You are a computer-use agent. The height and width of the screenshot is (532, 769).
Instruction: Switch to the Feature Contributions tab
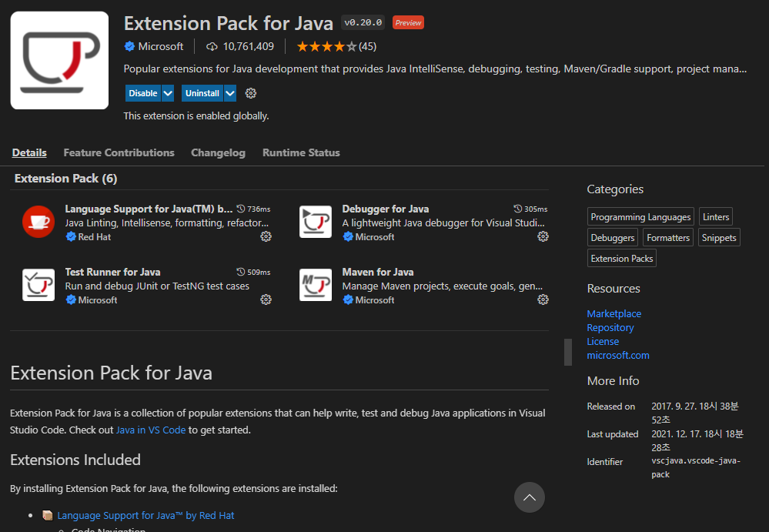coord(119,153)
